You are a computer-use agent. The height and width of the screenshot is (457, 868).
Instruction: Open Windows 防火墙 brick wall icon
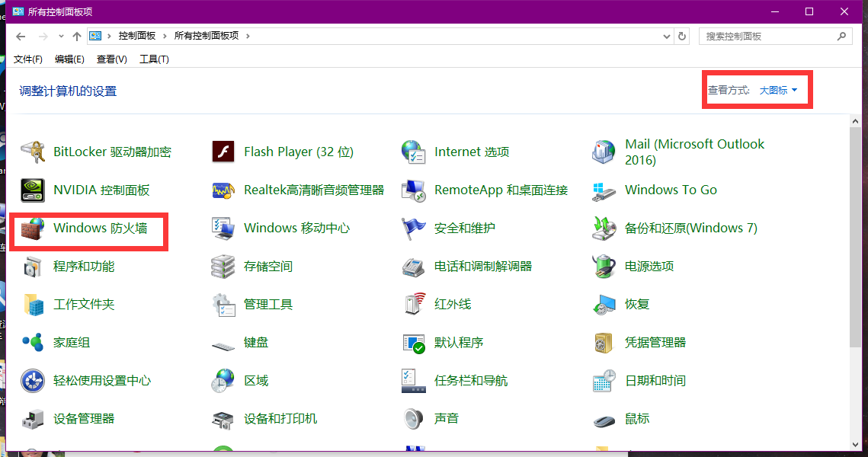(x=33, y=228)
